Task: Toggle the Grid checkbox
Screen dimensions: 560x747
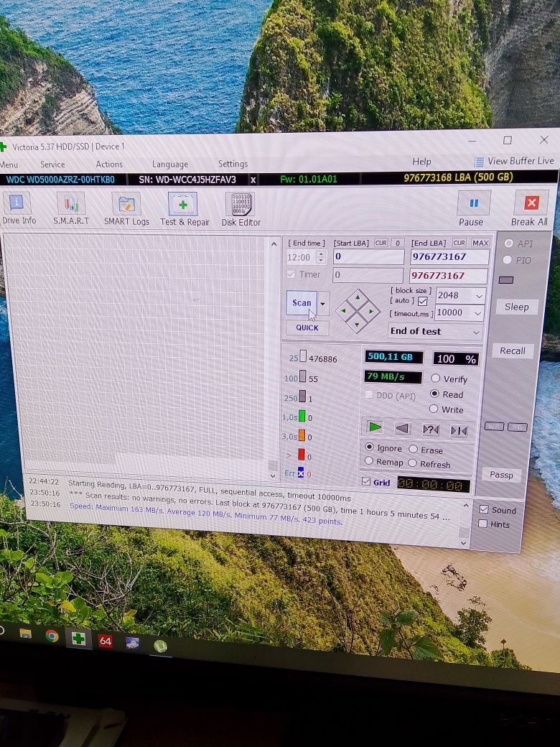Action: [x=365, y=481]
